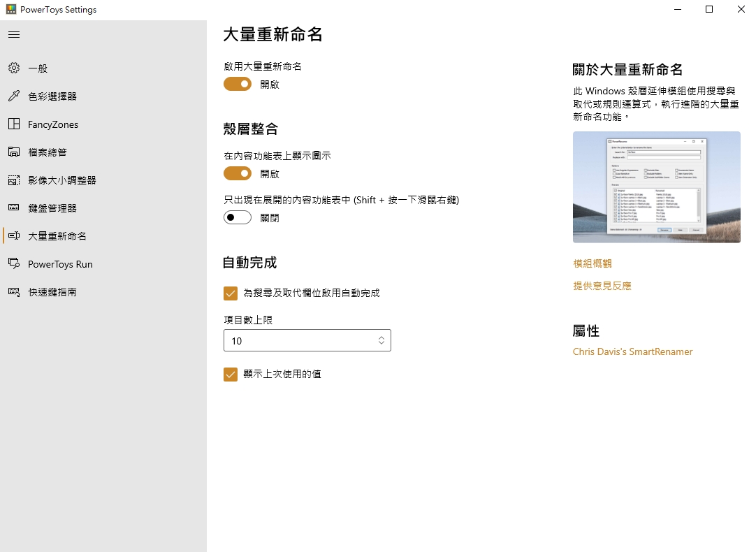
Task: Click the Color Picker (色彩選擇器) eyedropper icon
Action: click(14, 96)
